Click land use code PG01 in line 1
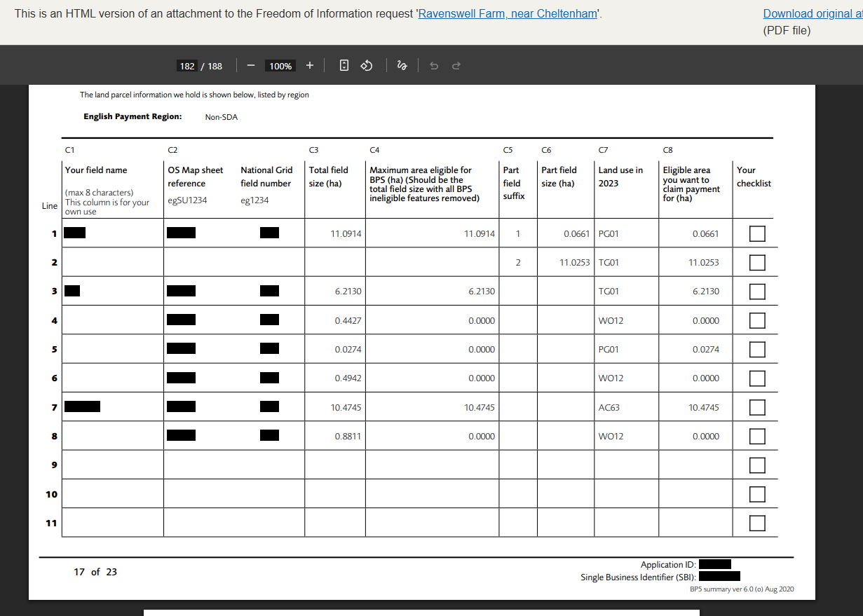Image resolution: width=863 pixels, height=616 pixels. [x=609, y=234]
